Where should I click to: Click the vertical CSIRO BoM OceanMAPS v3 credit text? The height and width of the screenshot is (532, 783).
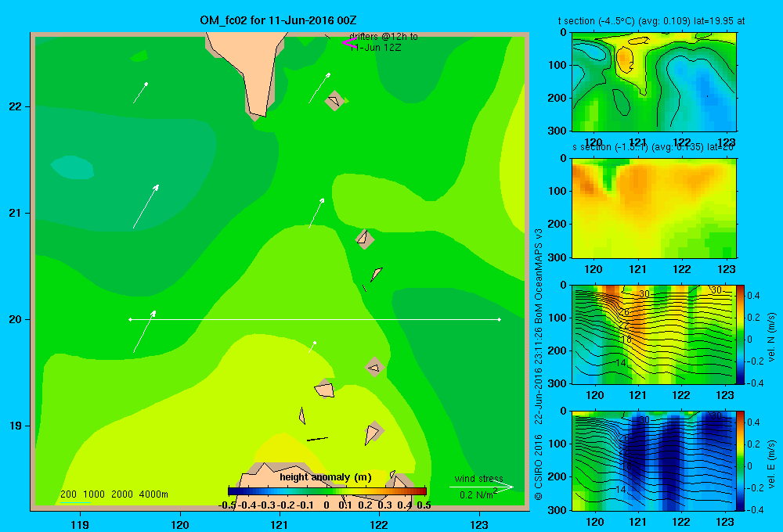(539, 365)
